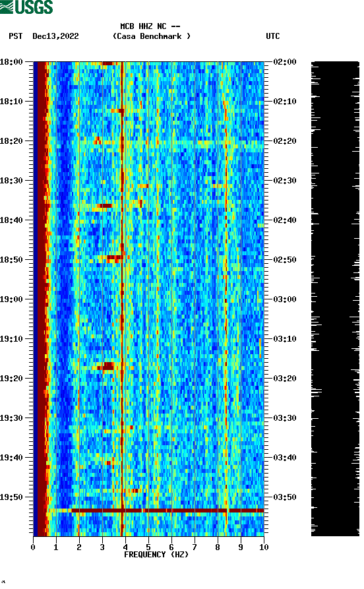This screenshot has height=589, width=364.
Task: Click the '19:20' PST time label
Action: click(11, 379)
